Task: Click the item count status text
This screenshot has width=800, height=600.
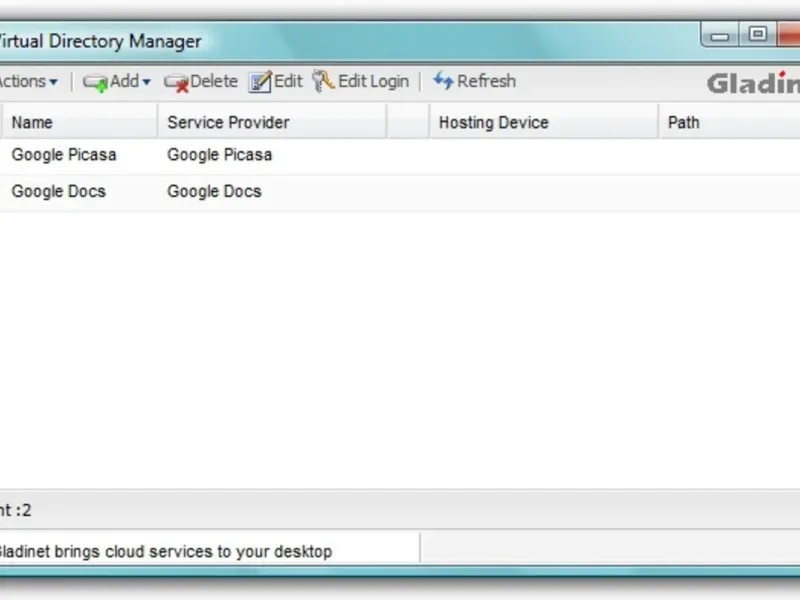Action: click(x=16, y=510)
